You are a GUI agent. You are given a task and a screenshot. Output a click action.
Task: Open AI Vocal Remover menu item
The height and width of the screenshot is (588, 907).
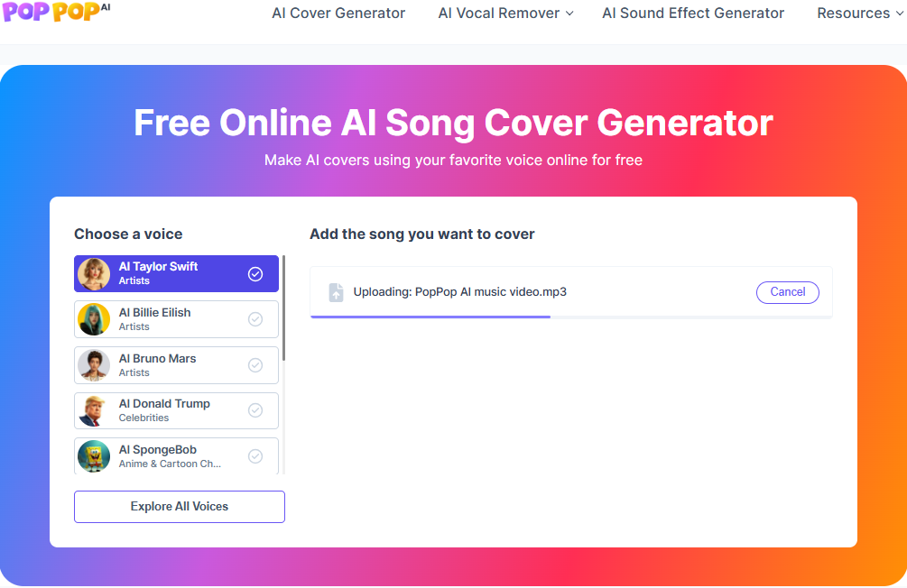(x=498, y=13)
